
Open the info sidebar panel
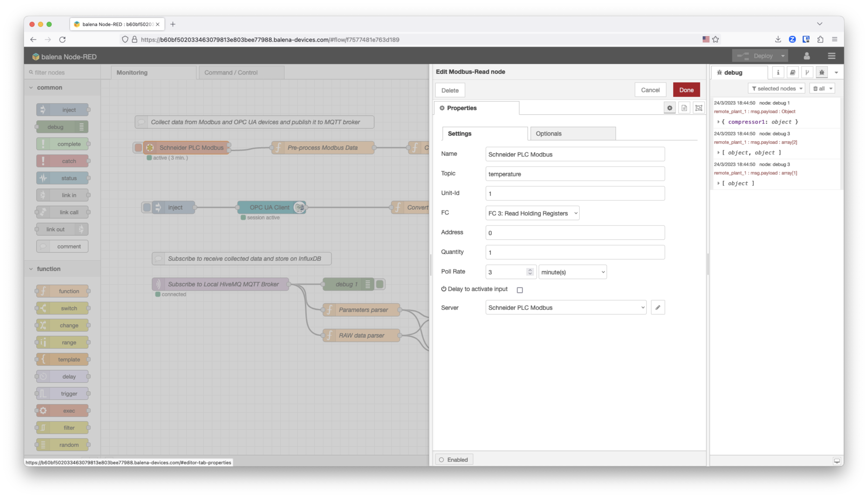[x=778, y=72]
